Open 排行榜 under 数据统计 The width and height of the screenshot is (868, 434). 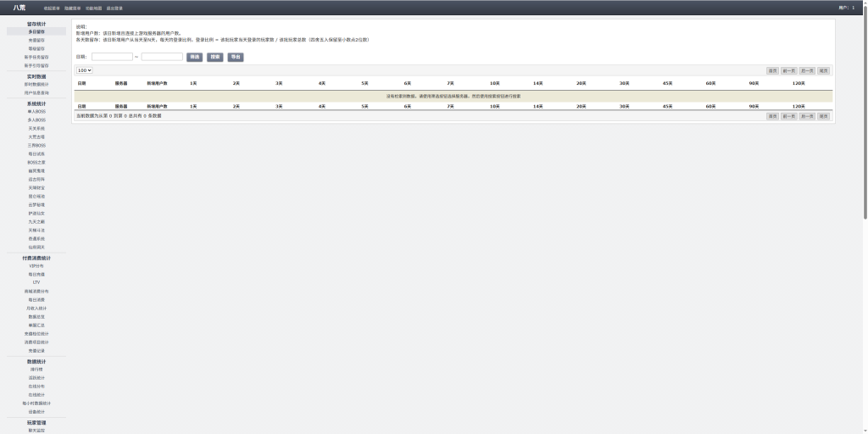(36, 370)
